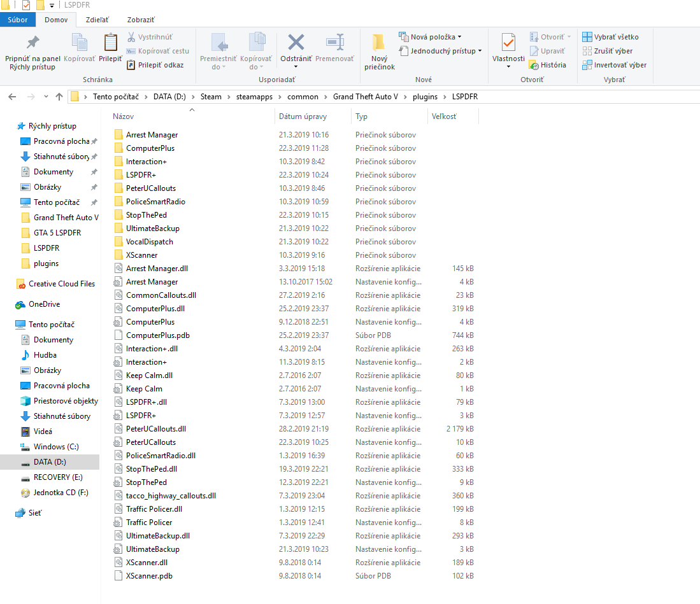The width and height of the screenshot is (700, 604).
Task: Select Videá in navigation pane
Action: (x=43, y=432)
